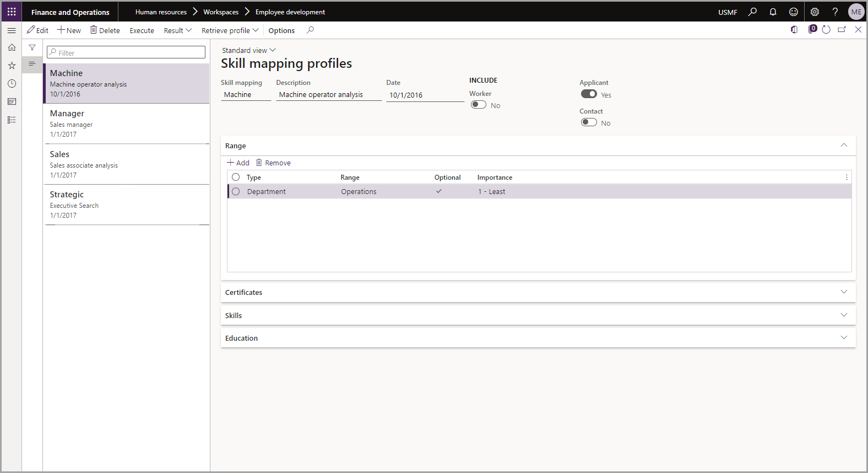Open the app launcher waffle icon

click(12, 12)
